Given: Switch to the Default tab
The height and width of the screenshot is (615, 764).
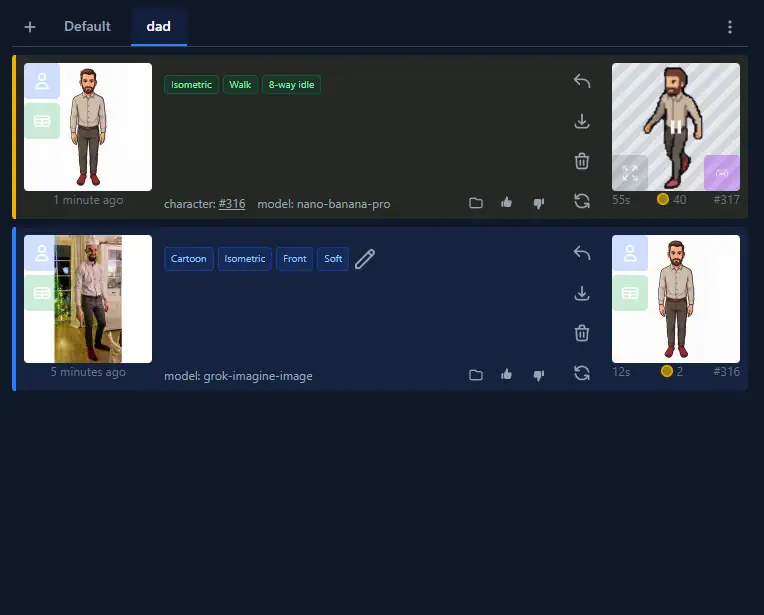Looking at the screenshot, I should point(87,26).
